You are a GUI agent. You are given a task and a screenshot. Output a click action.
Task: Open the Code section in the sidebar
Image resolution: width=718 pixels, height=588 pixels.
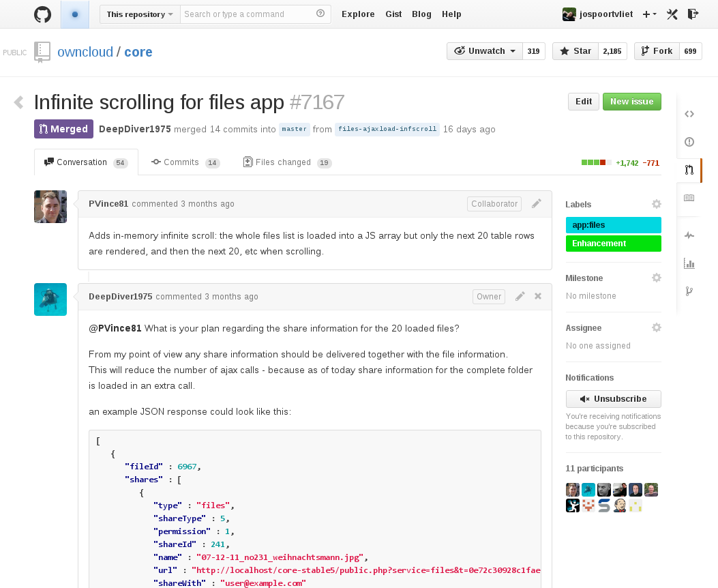point(689,114)
